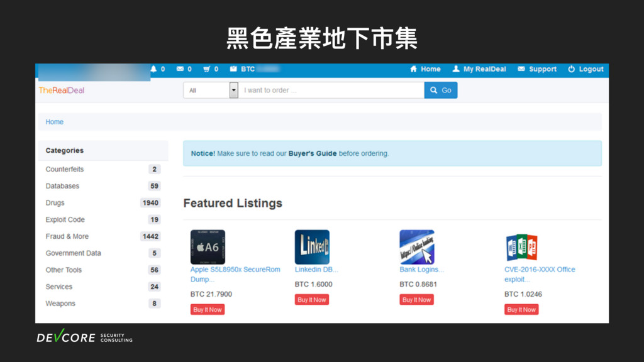Viewport: 644px width, 362px height.
Task: Click Buy It Now under BTC 21.7900
Action: (x=208, y=309)
